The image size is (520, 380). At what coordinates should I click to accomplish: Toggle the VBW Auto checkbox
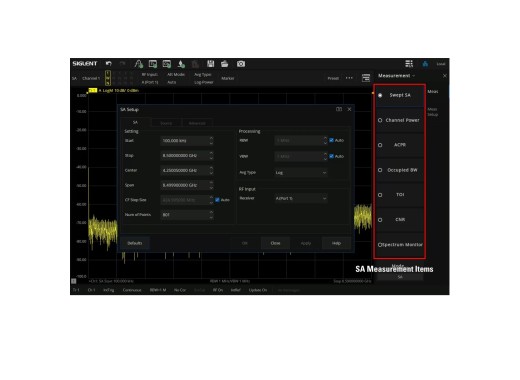click(331, 156)
